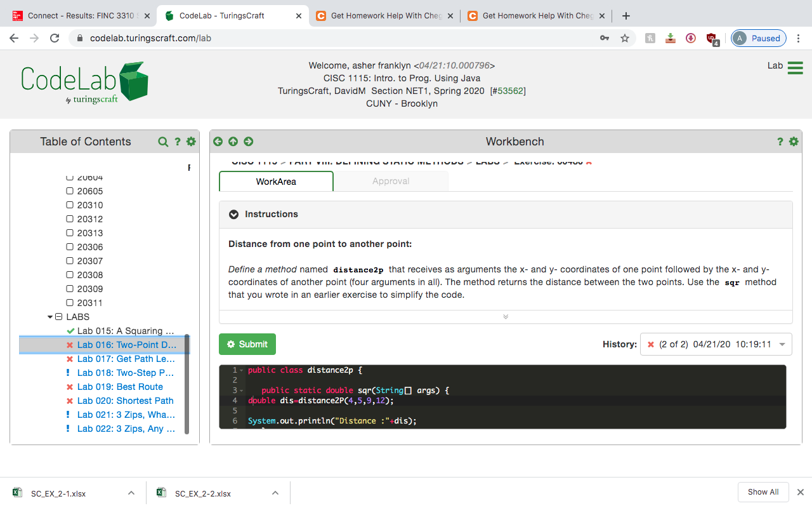The width and height of the screenshot is (812, 508).
Task: Click the Table of Contents help question mark
Action: pyautogui.click(x=177, y=141)
